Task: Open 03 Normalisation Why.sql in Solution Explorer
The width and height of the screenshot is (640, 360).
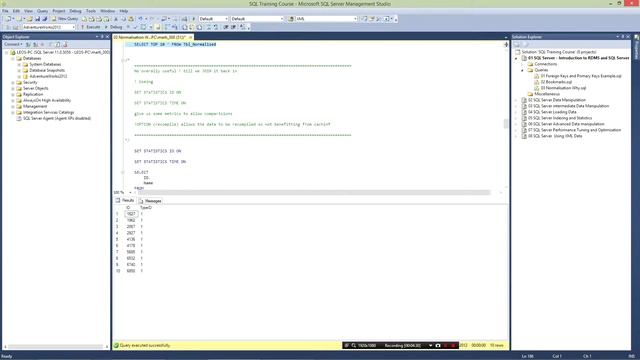Action: click(x=563, y=88)
